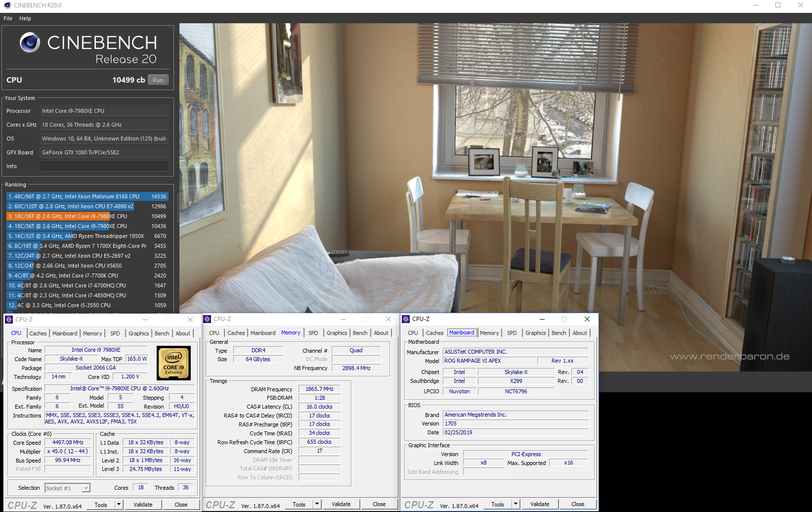Click Validate in the right CPU-Z window

540,504
